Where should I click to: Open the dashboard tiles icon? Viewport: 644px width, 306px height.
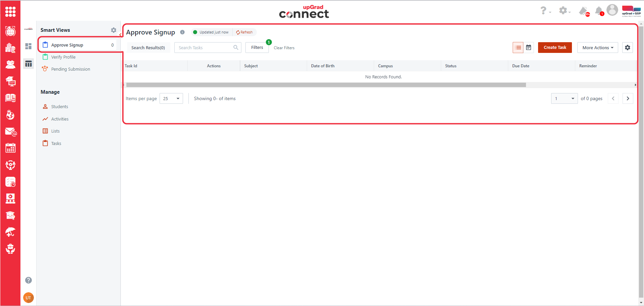pyautogui.click(x=28, y=46)
